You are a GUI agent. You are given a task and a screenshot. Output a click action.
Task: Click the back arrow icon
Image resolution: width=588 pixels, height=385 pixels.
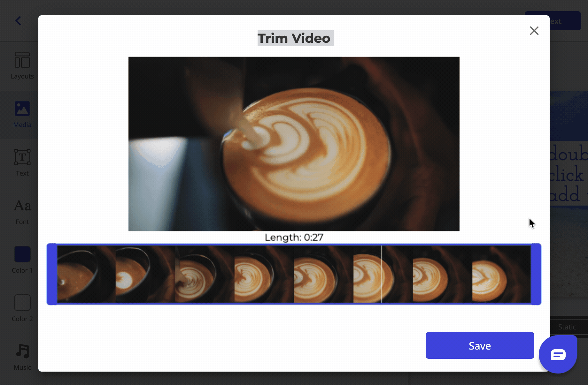(18, 21)
